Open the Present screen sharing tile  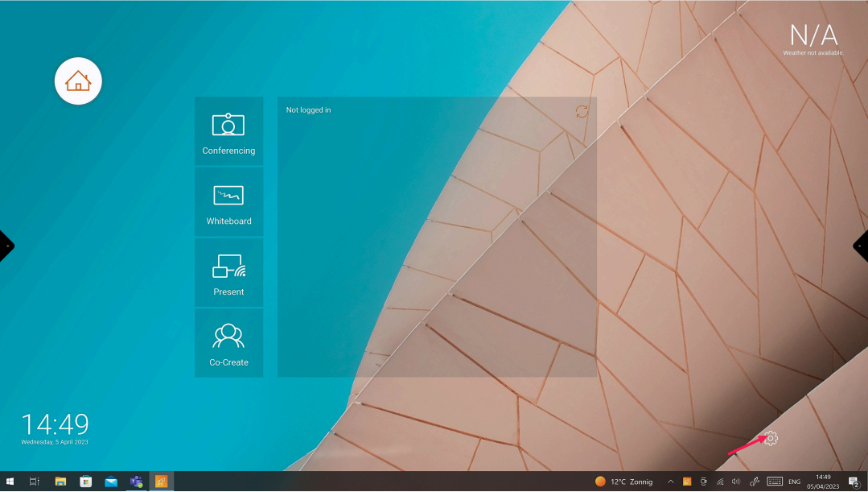pyautogui.click(x=228, y=272)
